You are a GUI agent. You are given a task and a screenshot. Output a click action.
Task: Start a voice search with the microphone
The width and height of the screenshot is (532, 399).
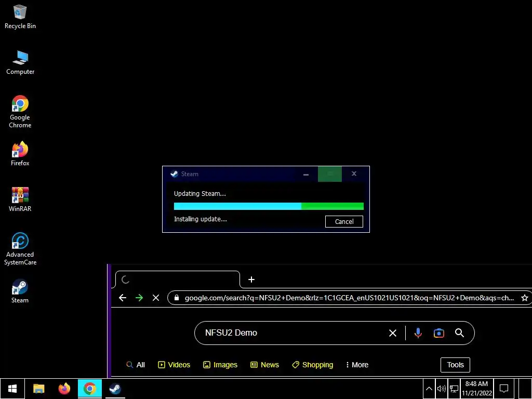[x=418, y=333]
